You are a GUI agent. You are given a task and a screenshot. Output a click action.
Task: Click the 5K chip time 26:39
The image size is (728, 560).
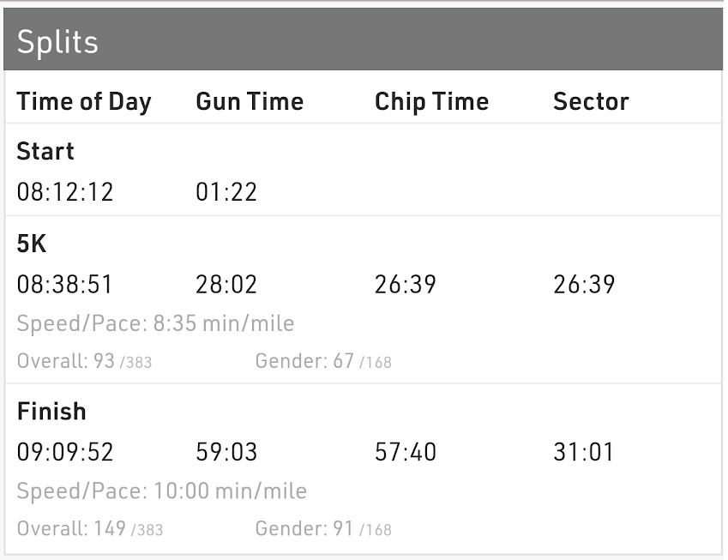(406, 284)
